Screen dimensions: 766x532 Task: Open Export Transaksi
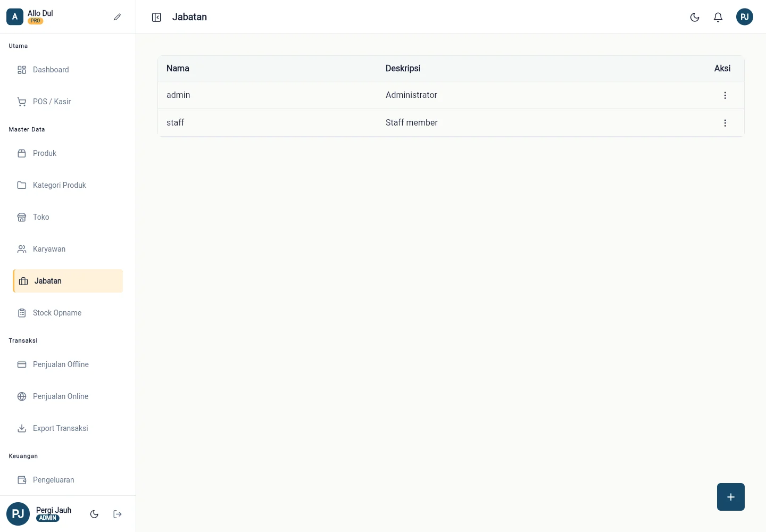(x=68, y=428)
